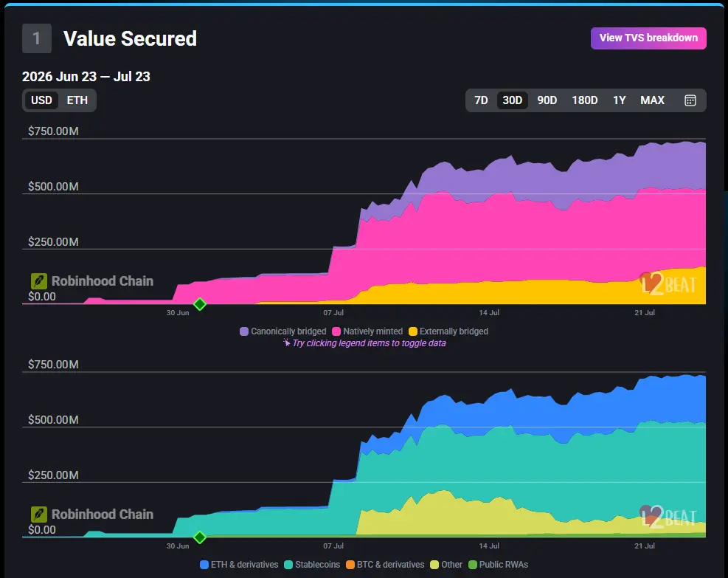Click the green milestone diamond on upper chart
Screen dimensions: 728x578
click(200, 304)
